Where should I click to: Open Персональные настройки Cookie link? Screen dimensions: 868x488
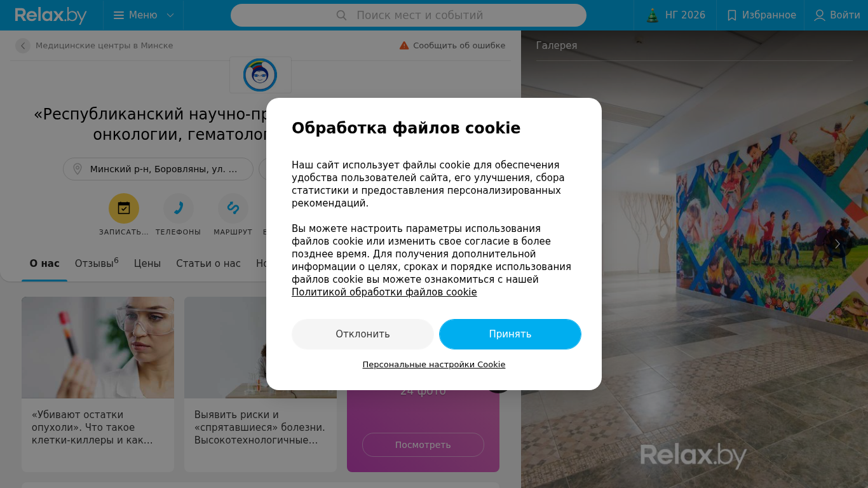(x=434, y=365)
